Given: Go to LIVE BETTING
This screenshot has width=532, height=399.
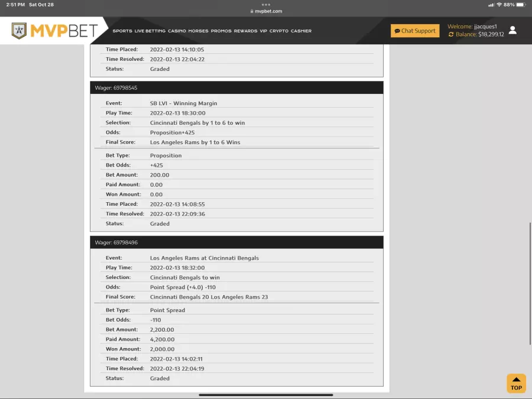Looking at the screenshot, I should coord(150,31).
